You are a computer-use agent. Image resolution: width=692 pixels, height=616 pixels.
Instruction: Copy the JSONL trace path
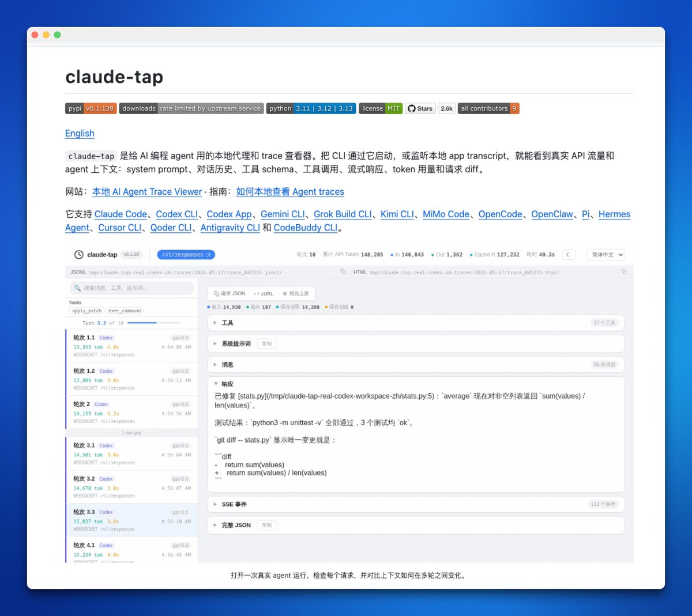click(x=343, y=272)
